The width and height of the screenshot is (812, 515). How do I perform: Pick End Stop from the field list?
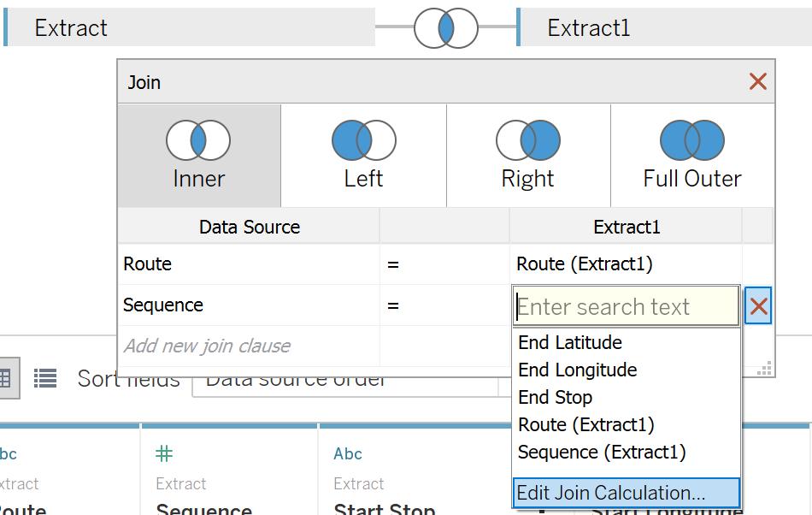tap(556, 397)
